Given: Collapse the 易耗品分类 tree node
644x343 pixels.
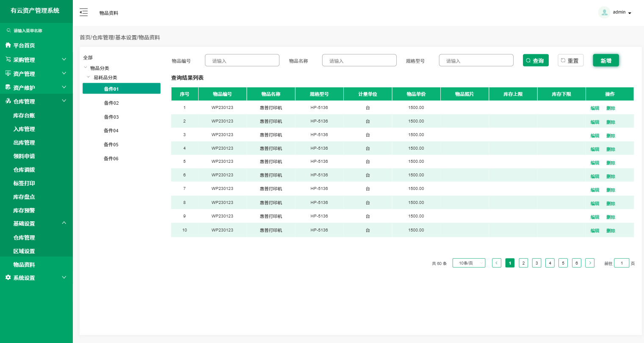Looking at the screenshot, I should pyautogui.click(x=88, y=77).
